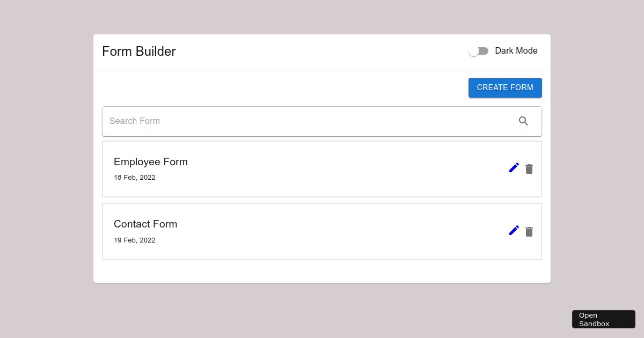The width and height of the screenshot is (644, 338).
Task: Edit the Employee Form with pencil icon
Action: tap(514, 167)
